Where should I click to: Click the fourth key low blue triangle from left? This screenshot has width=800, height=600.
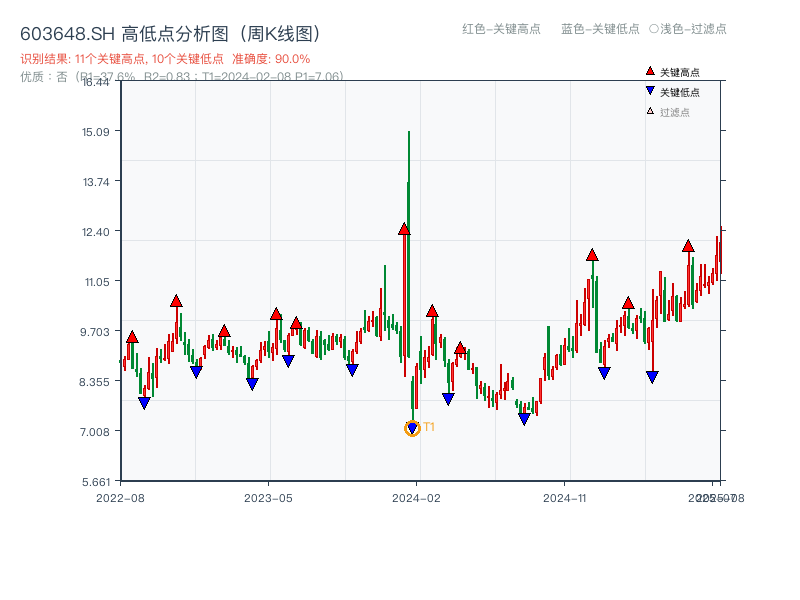coord(288,361)
